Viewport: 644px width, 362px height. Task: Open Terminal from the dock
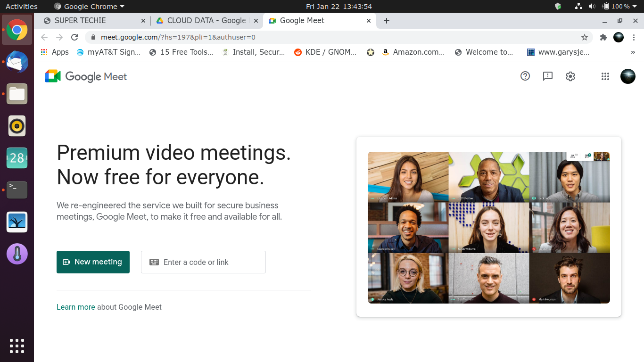pyautogui.click(x=17, y=190)
